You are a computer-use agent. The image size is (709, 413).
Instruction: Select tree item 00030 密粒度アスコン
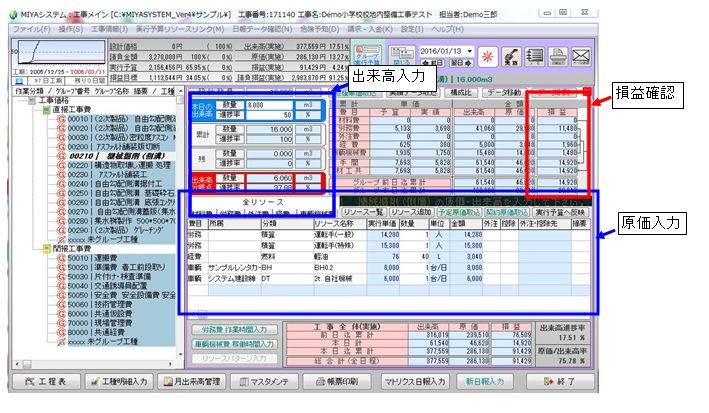coord(121,138)
